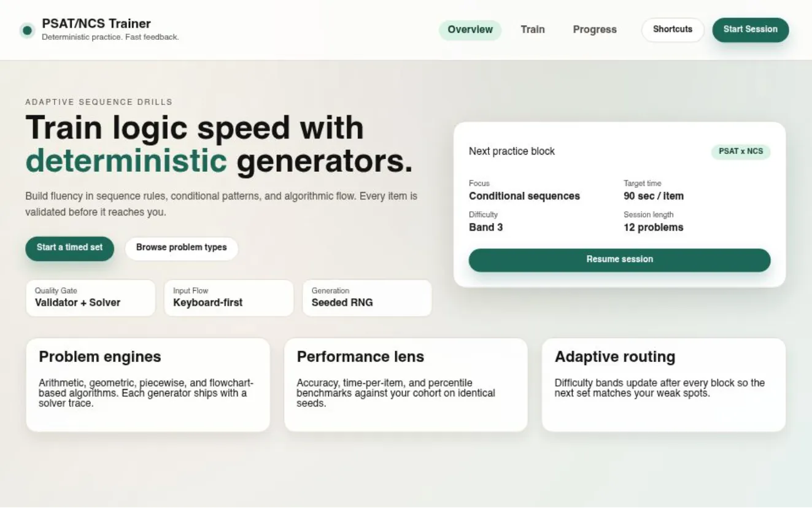The height and width of the screenshot is (508, 812).
Task: Open the Overview tab
Action: coord(470,30)
